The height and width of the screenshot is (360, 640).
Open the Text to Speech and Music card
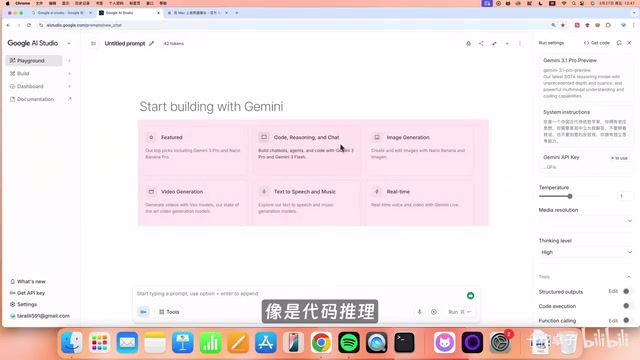tap(307, 203)
